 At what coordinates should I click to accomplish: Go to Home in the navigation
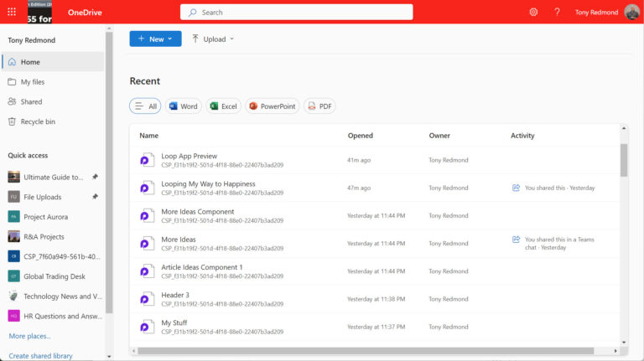tap(53, 62)
